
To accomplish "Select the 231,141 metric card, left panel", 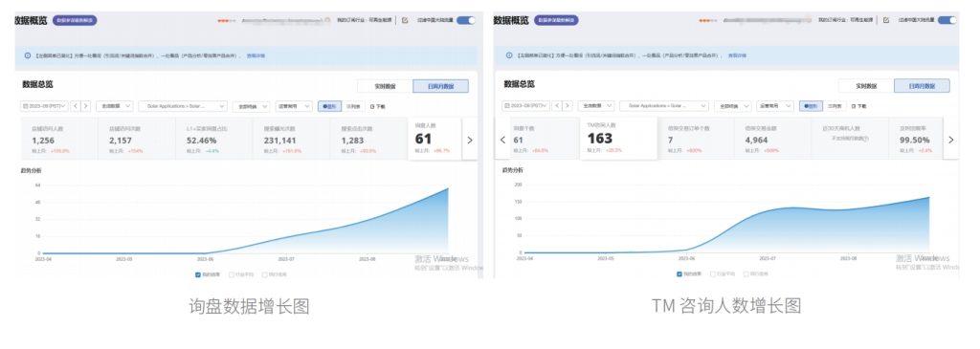I will (292, 140).
